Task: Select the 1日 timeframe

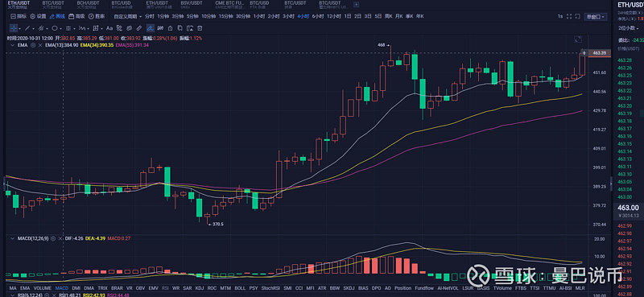Action: pos(348,16)
